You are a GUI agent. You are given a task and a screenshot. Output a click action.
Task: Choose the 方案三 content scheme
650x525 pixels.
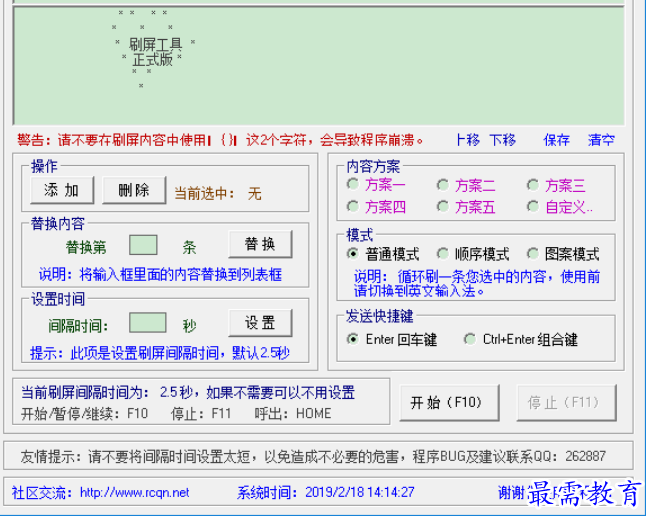[x=533, y=185]
